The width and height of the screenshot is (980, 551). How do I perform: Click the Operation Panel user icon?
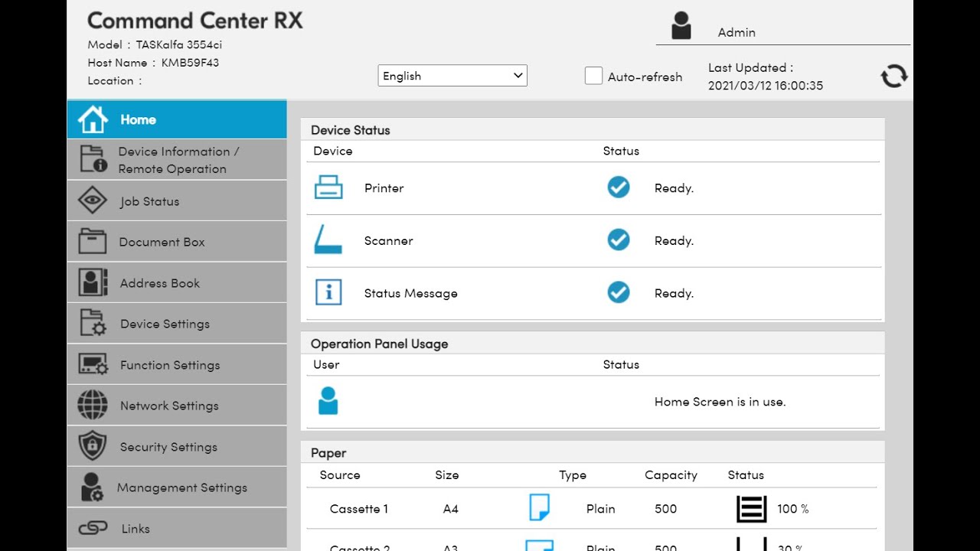[328, 401]
